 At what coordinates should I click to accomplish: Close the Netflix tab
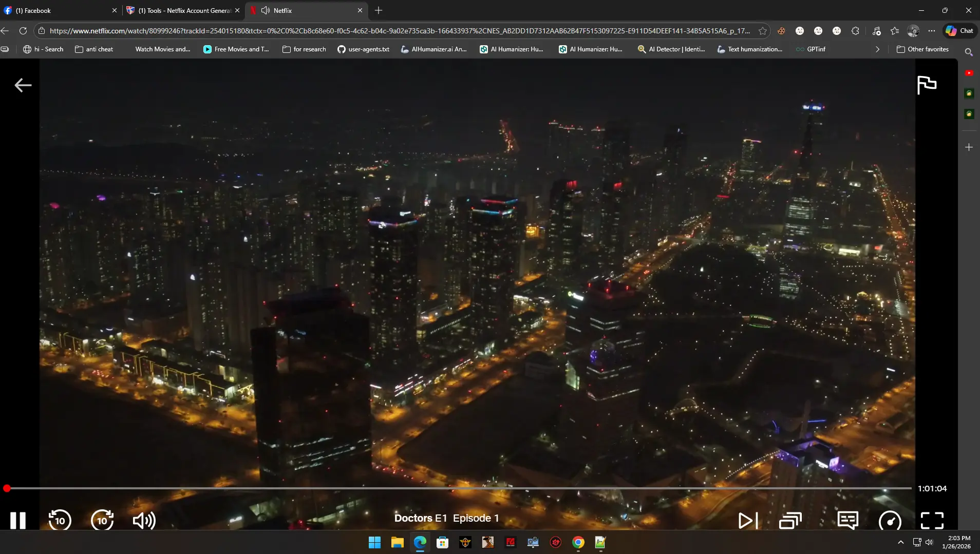360,10
